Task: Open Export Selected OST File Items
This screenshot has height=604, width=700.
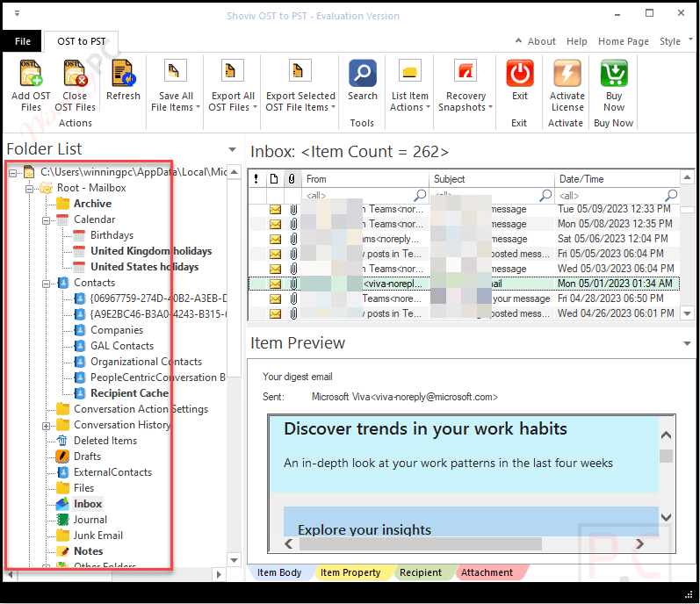Action: pyautogui.click(x=300, y=85)
